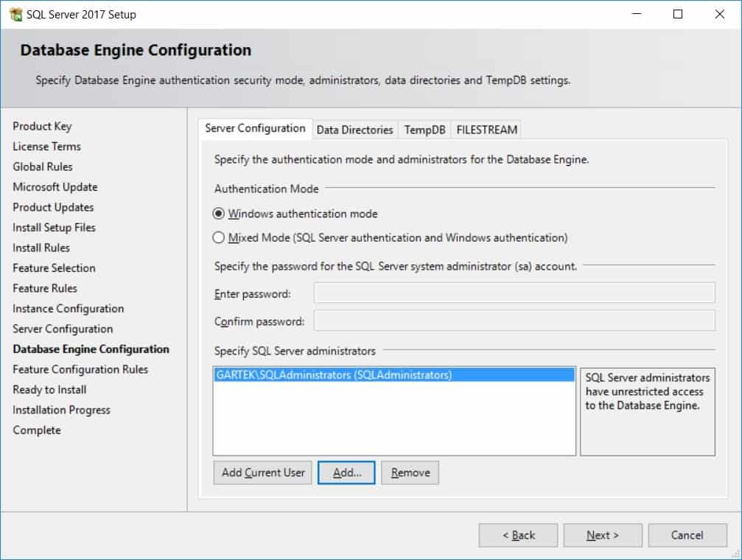Click Feature Rules step in sidebar
The height and width of the screenshot is (560, 742).
point(45,288)
